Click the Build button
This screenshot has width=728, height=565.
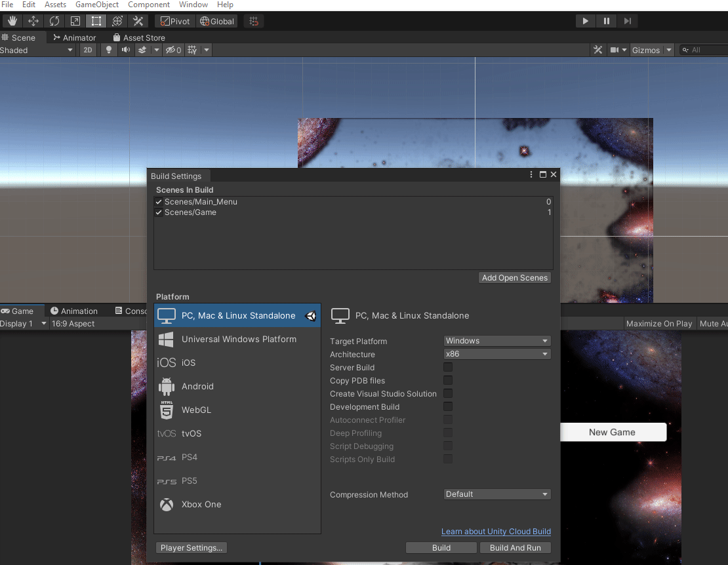441,548
